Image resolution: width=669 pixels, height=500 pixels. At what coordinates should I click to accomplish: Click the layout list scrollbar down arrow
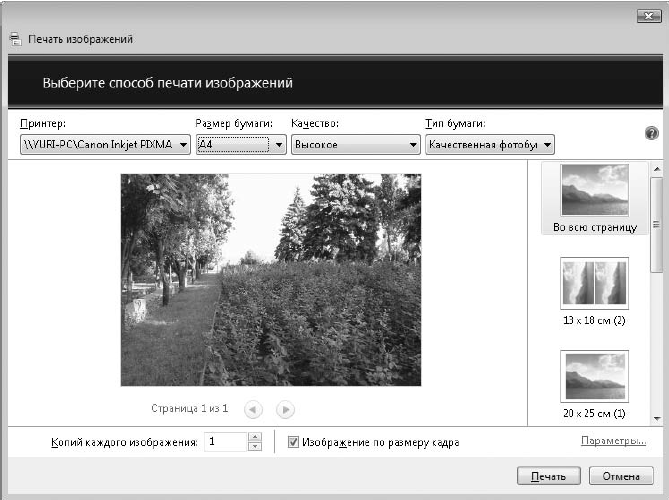coord(657,419)
